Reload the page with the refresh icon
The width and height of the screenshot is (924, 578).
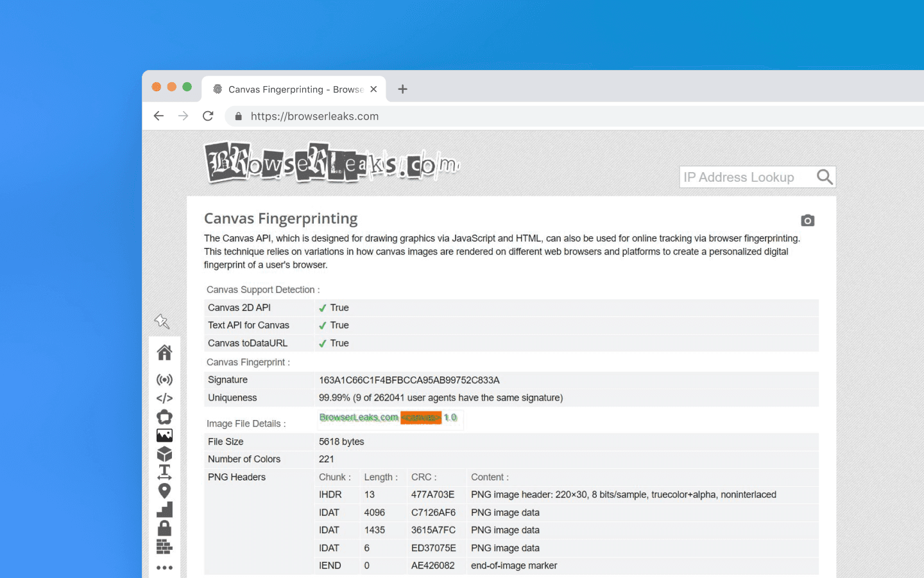[x=208, y=116]
